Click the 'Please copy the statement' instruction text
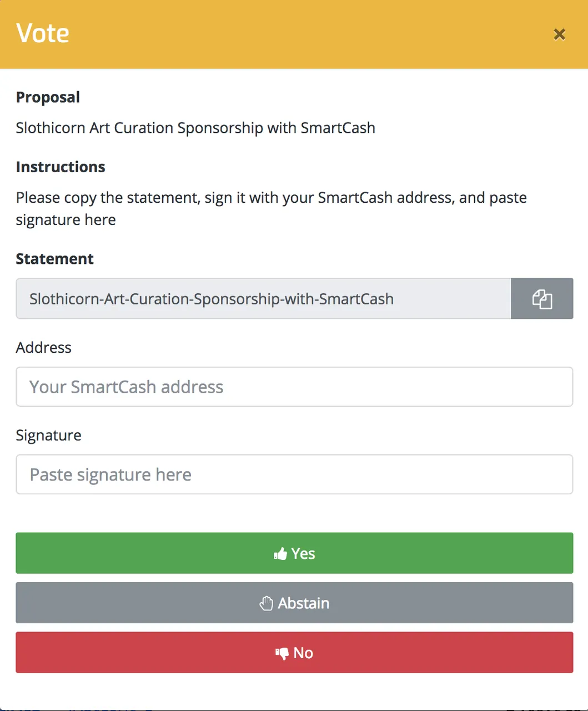 coord(271,209)
